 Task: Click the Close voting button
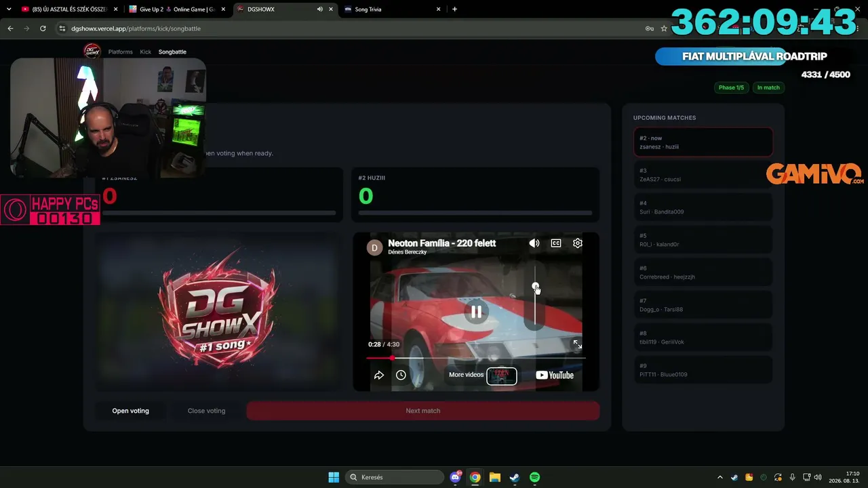pos(206,411)
